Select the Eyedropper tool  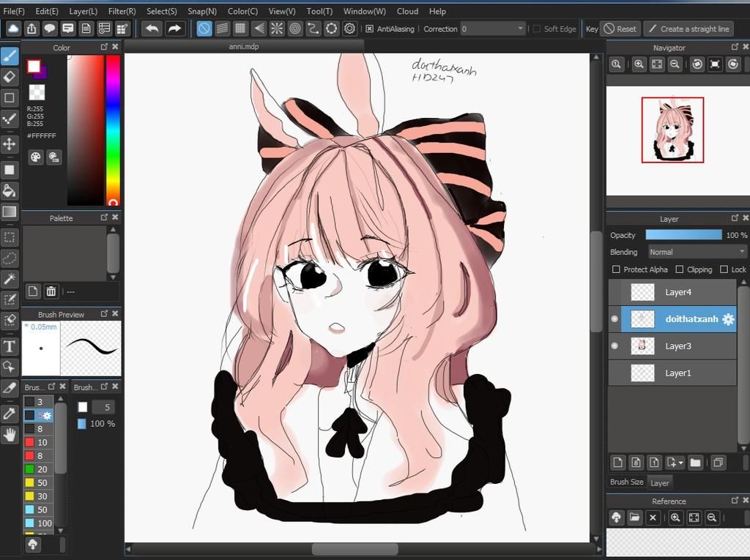(10, 413)
